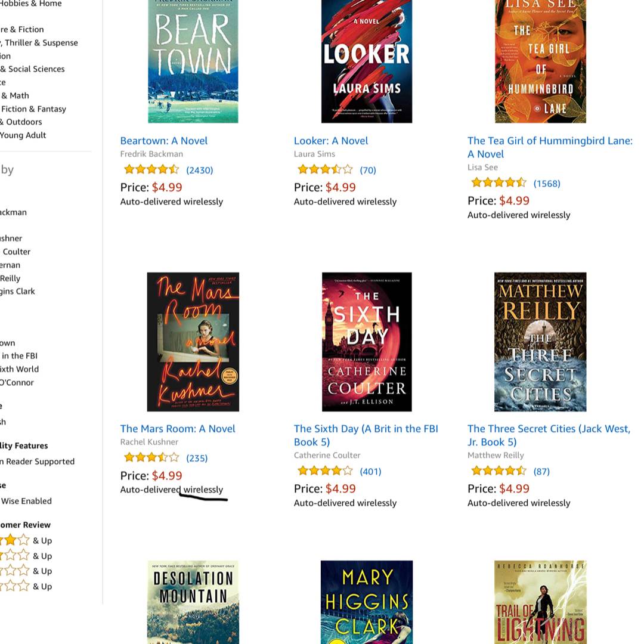View Tea Girl of Hummingbird Lane star rating
The width and height of the screenshot is (644, 644).
(x=499, y=182)
